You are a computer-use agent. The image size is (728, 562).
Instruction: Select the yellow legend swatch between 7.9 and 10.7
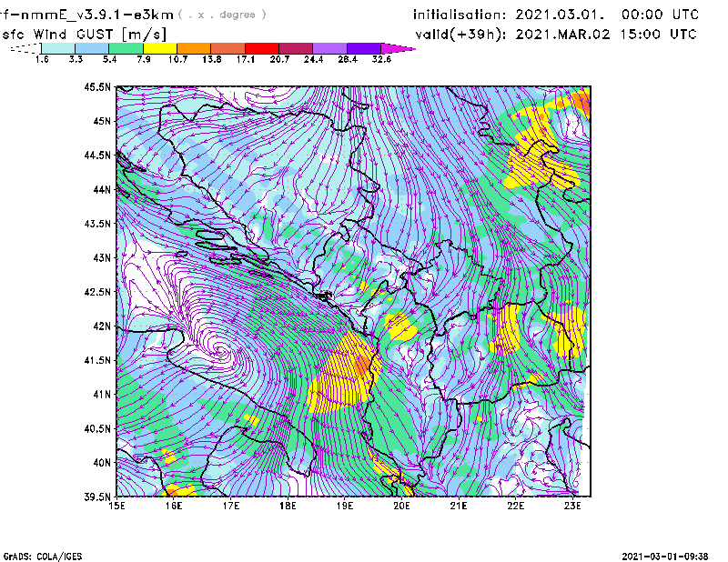[x=160, y=48]
